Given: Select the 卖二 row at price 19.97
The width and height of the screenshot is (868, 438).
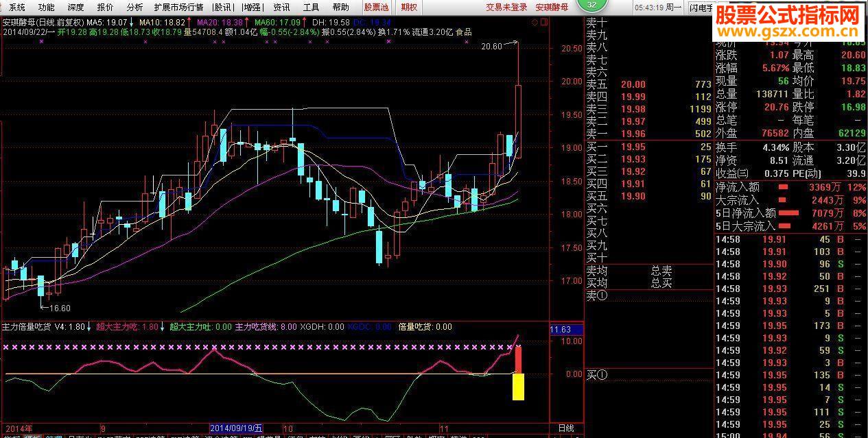Looking at the screenshot, I should [648, 121].
